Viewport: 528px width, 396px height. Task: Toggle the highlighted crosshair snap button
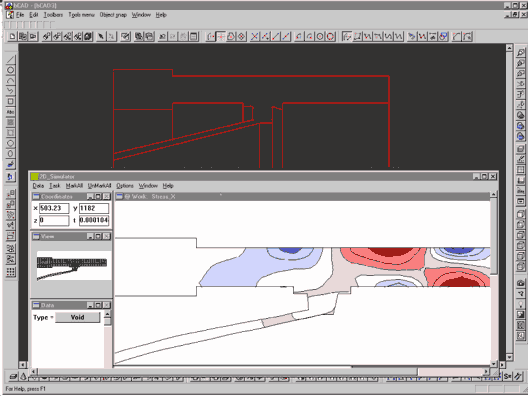(221, 36)
